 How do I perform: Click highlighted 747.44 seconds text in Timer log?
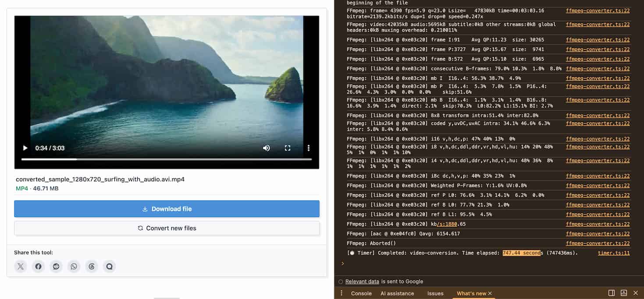tap(522, 253)
